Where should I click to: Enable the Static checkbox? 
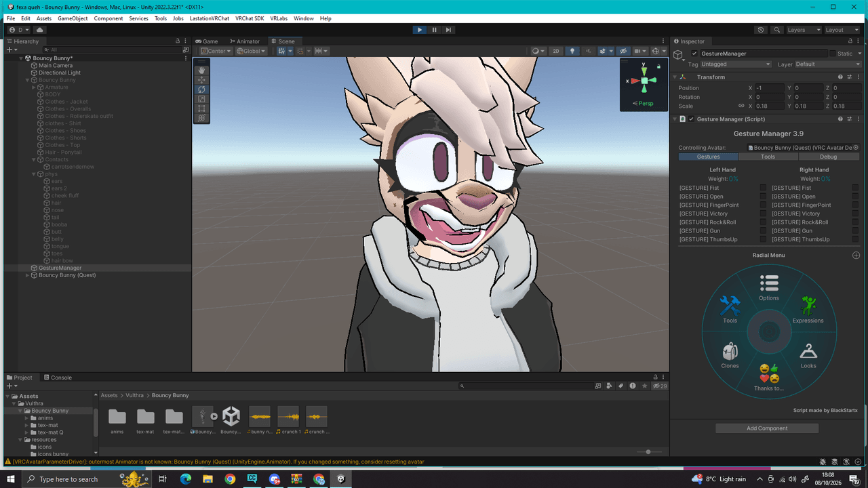pyautogui.click(x=833, y=54)
